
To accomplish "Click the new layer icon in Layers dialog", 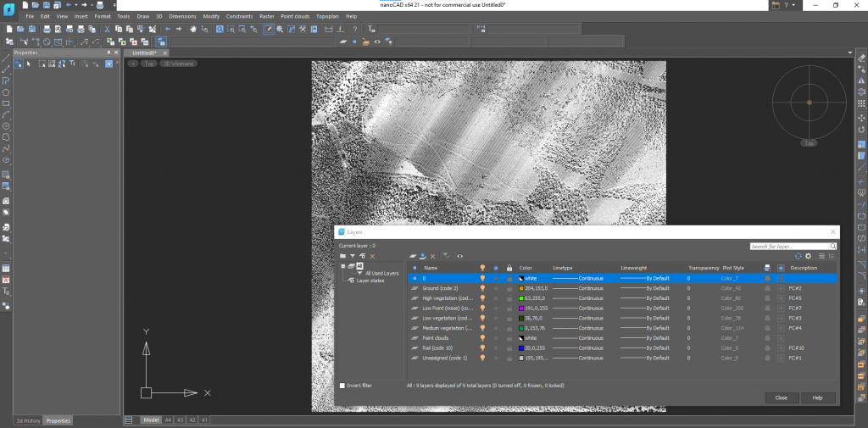I will (x=413, y=255).
